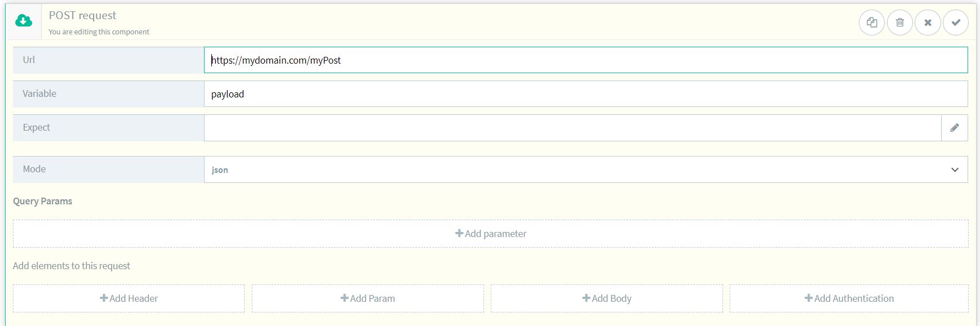Confirm changes with the checkmark icon
Image resolution: width=980 pixels, height=326 pixels.
[x=956, y=23]
